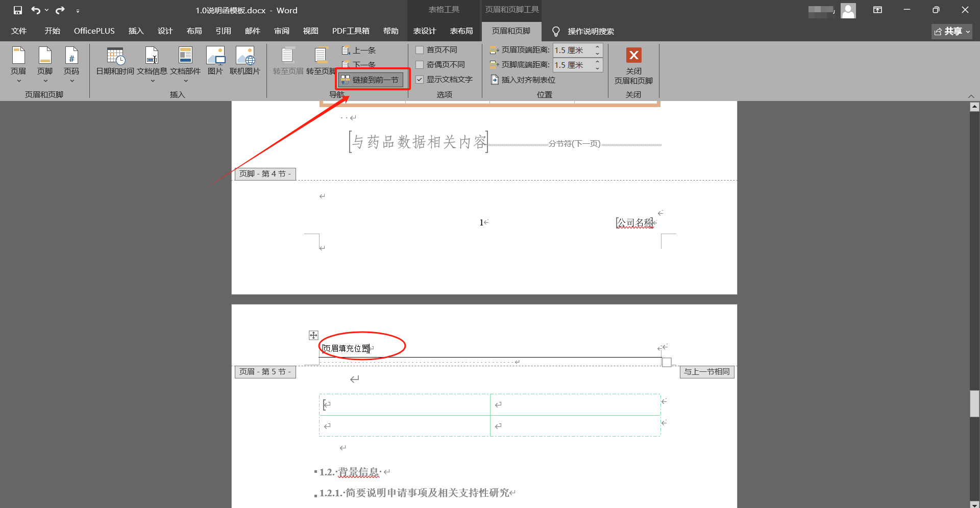Open the 页眉 header gallery
Image resolution: width=980 pixels, height=508 pixels.
click(x=18, y=65)
